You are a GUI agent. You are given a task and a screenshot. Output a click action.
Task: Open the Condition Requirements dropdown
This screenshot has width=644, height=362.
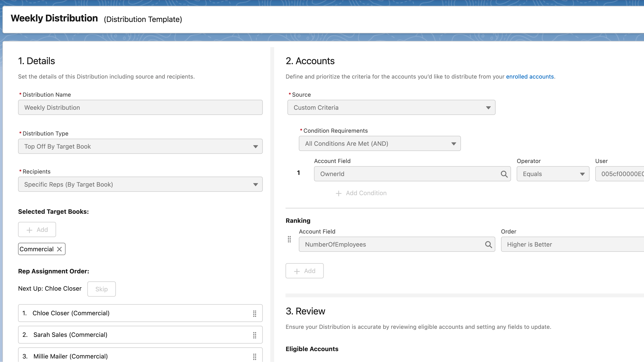454,143
